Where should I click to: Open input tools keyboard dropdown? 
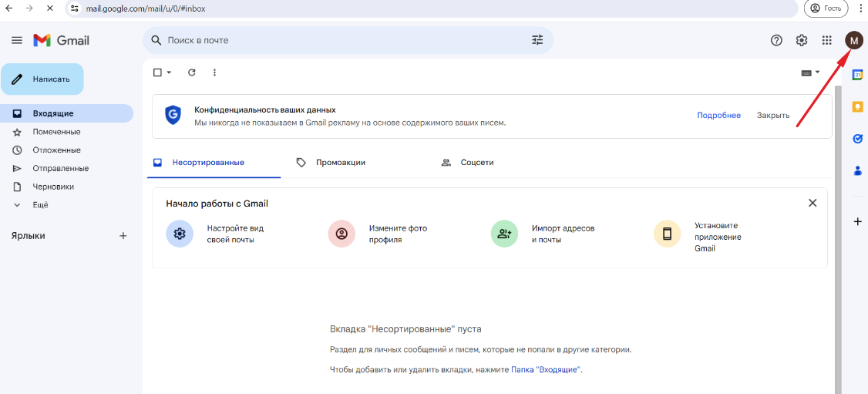click(x=810, y=72)
